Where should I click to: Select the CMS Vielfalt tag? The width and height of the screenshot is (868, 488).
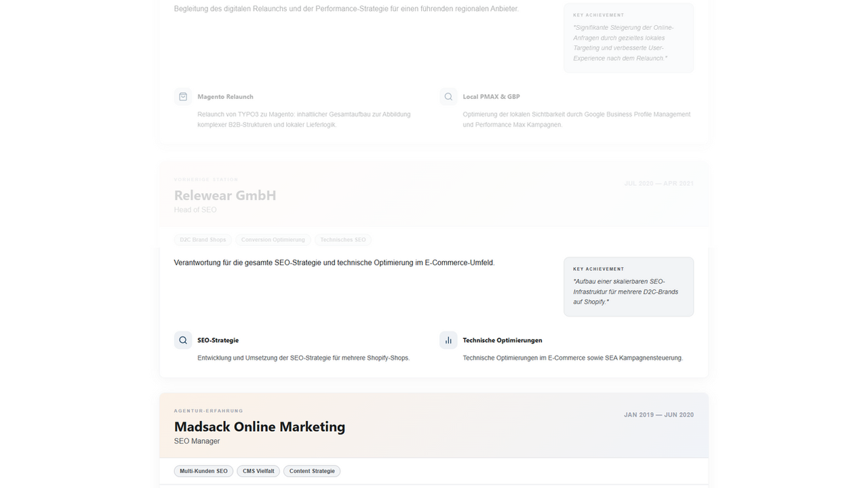[258, 471]
